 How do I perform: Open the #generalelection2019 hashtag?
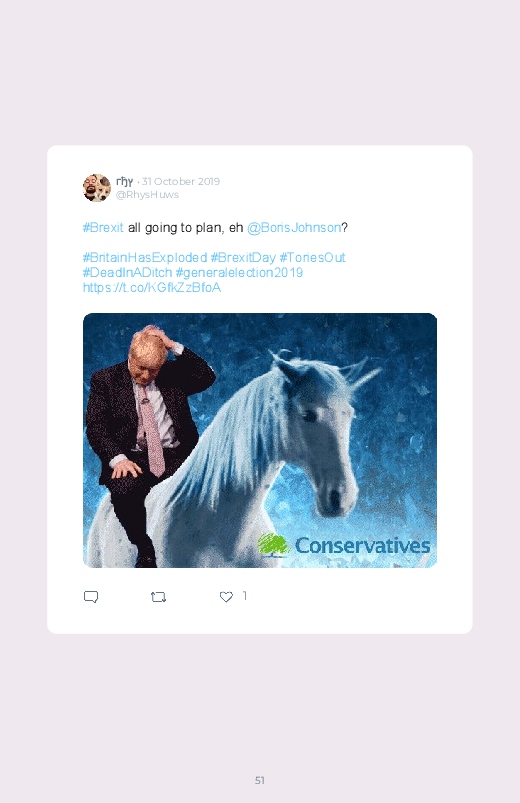(239, 272)
